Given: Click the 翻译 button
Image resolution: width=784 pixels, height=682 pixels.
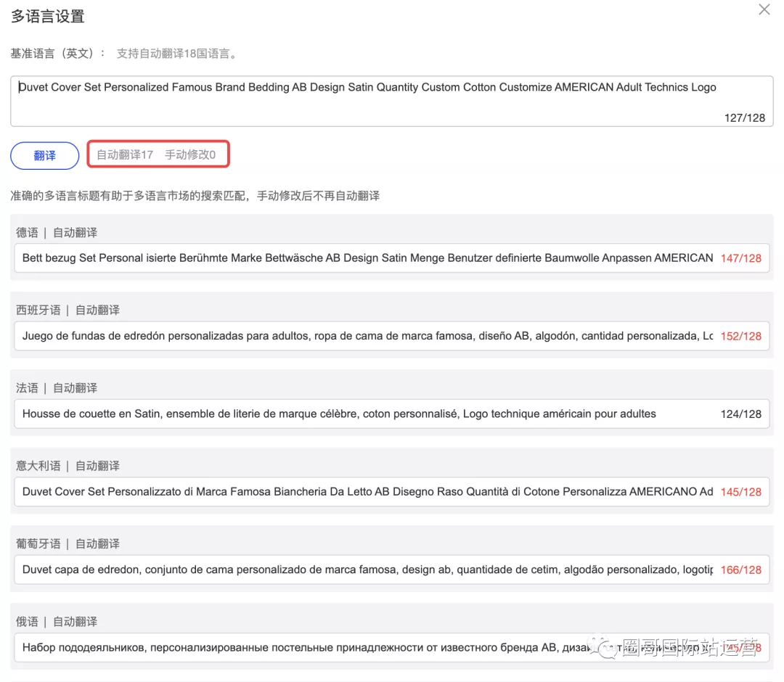Looking at the screenshot, I should coord(44,155).
